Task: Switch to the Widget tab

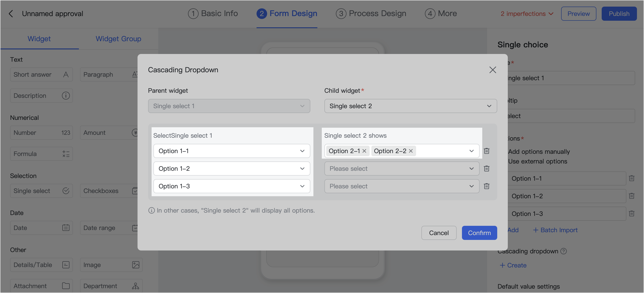Action: [39, 39]
